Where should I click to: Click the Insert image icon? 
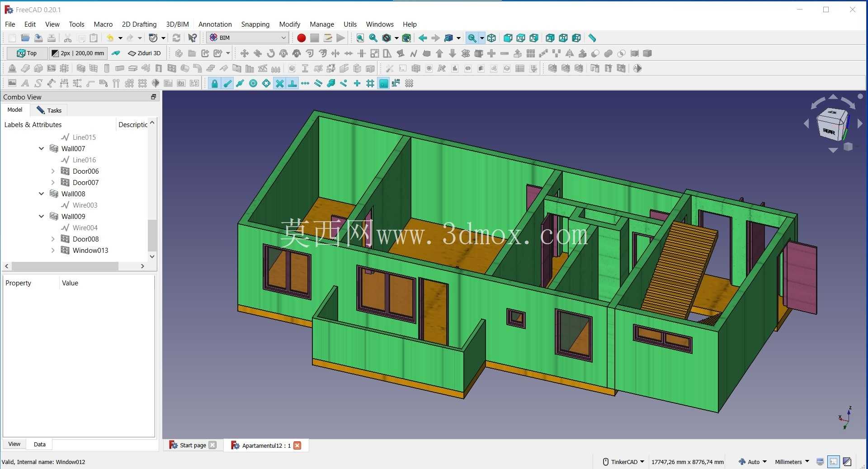coord(12,83)
